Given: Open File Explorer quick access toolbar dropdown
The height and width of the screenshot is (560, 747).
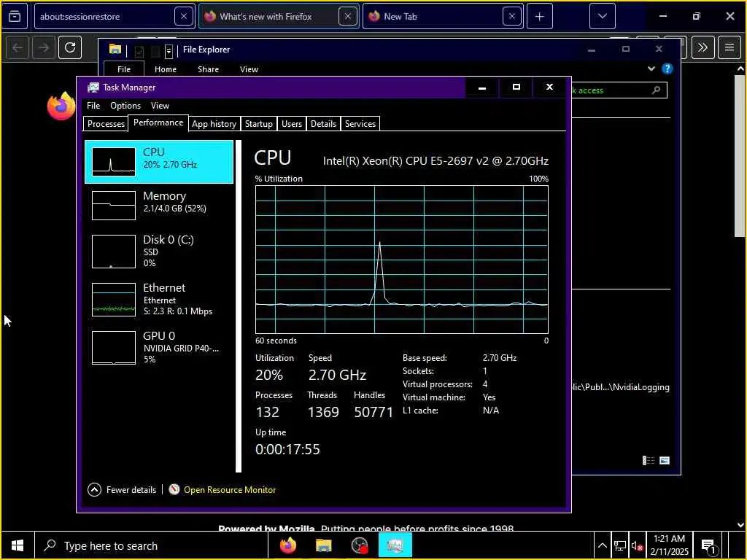Looking at the screenshot, I should click(x=169, y=50).
